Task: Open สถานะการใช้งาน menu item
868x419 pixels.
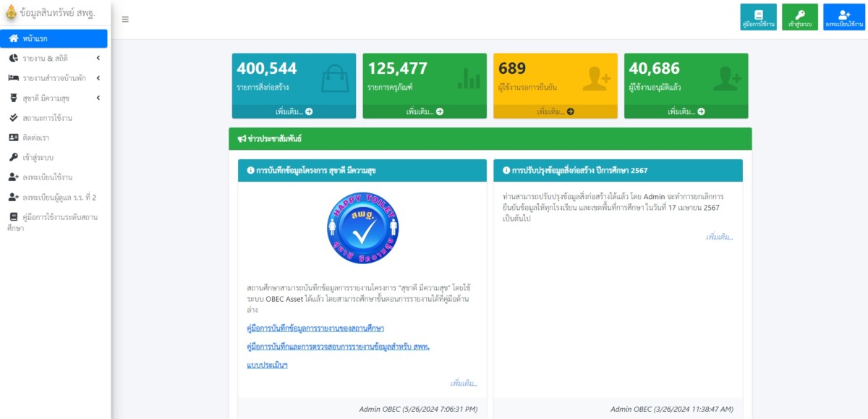Action: pos(54,117)
